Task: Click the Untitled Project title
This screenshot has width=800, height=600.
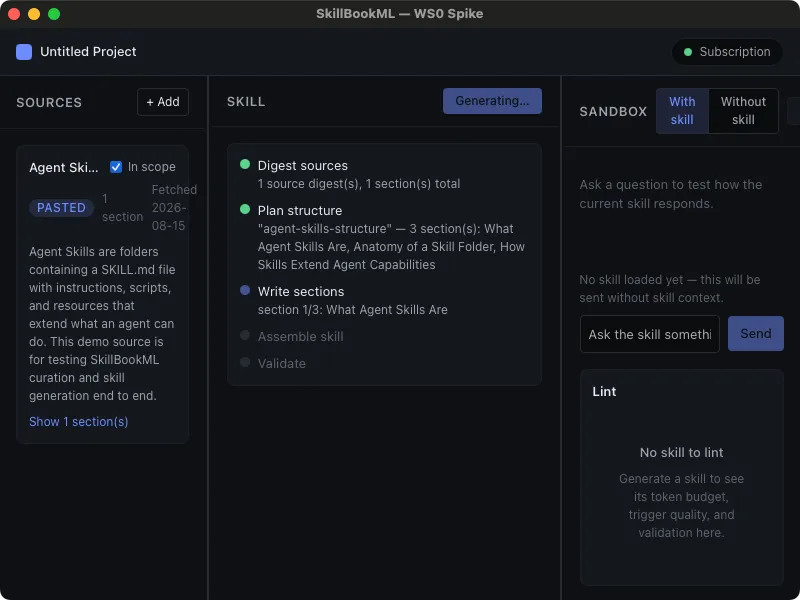Action: [88, 52]
